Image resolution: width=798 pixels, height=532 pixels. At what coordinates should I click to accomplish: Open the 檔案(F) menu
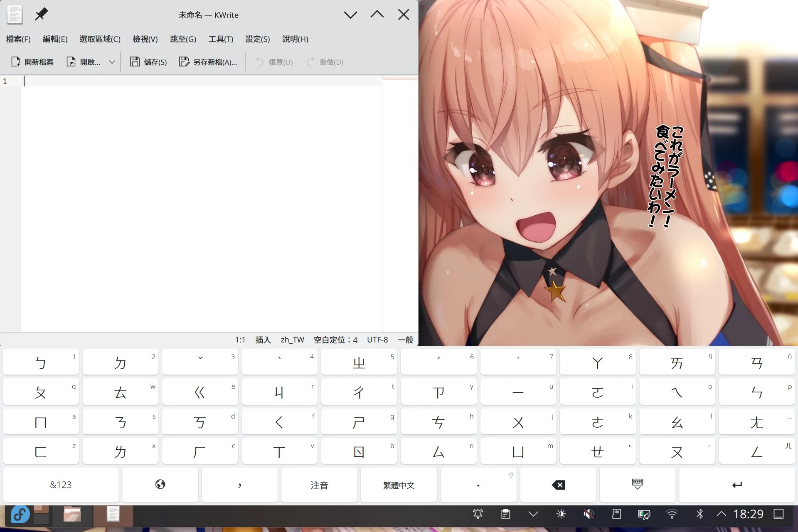pos(18,39)
